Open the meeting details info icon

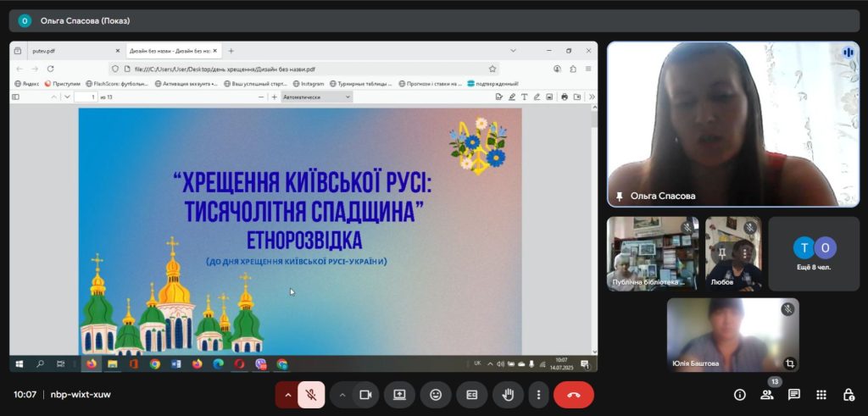739,395
